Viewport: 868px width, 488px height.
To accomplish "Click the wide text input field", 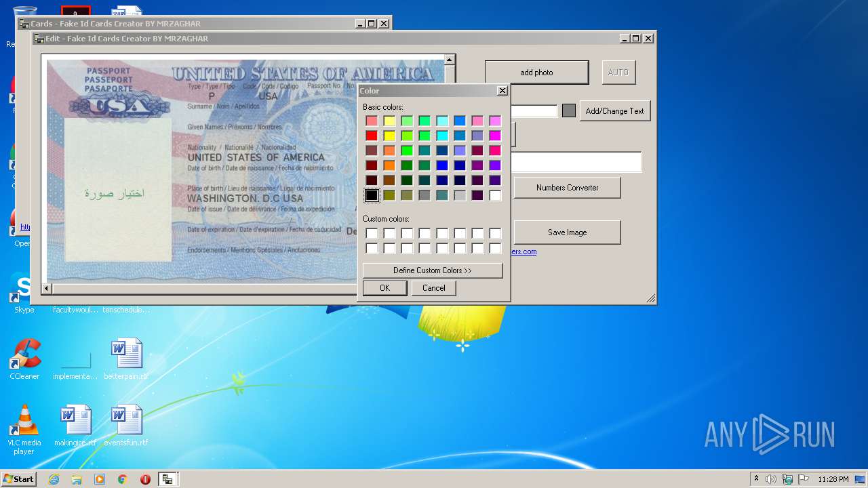I will pos(576,162).
